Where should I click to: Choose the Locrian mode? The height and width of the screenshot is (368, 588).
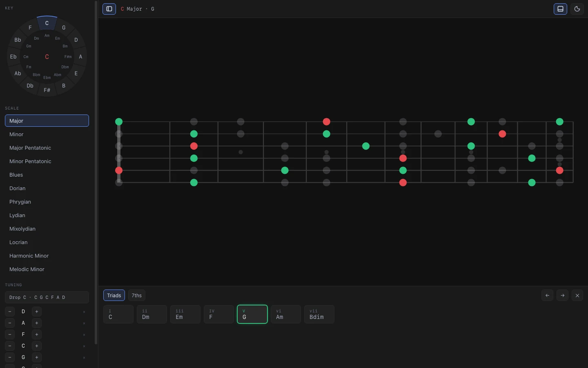[x=47, y=242]
